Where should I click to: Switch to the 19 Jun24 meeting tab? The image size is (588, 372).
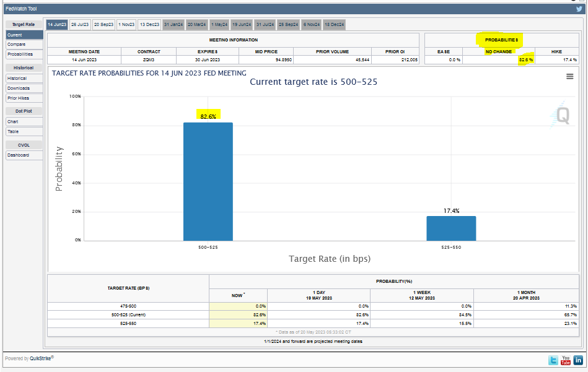[242, 25]
